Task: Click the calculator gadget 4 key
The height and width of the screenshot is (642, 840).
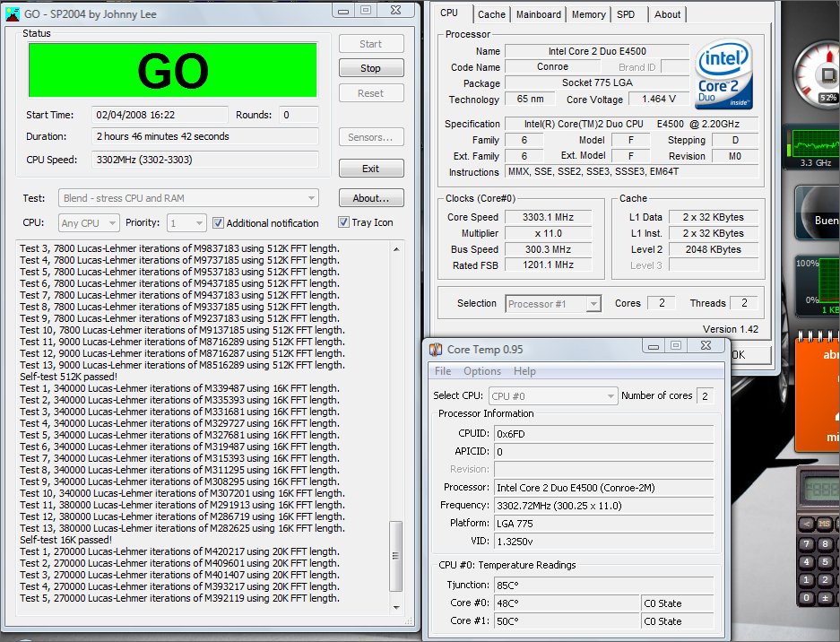Action: coord(806,561)
